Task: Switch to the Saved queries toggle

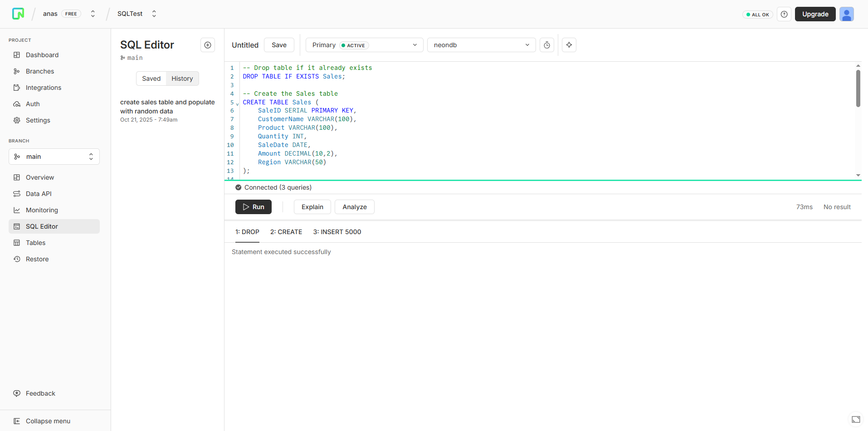Action: (151, 78)
